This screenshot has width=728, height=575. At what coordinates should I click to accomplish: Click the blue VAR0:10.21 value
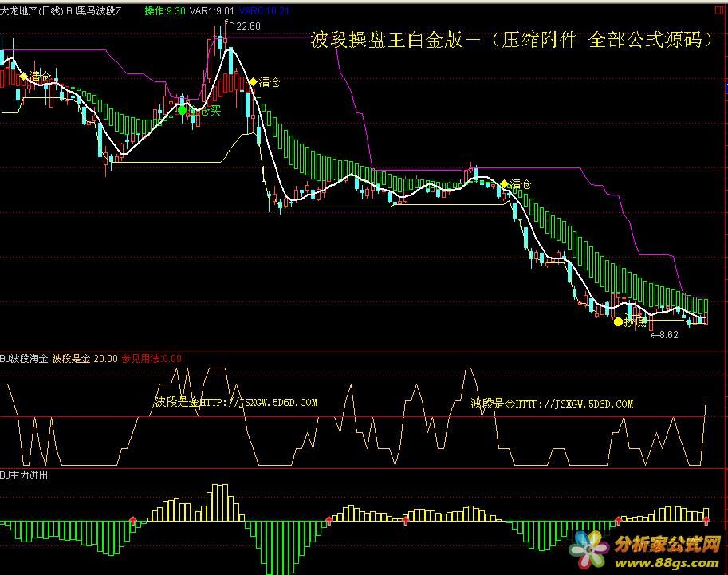[x=264, y=10]
